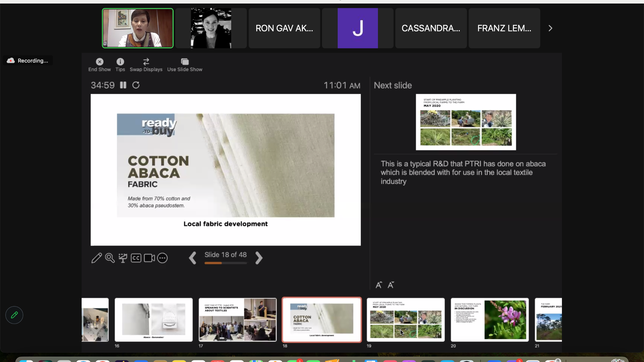
Task: Toggle the camera video icon
Action: pos(149,258)
